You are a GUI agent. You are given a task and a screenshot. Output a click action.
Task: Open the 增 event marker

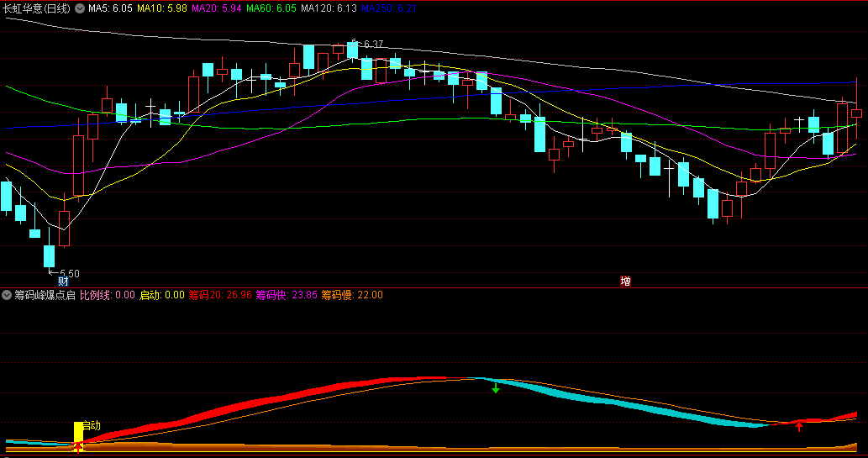(x=625, y=282)
